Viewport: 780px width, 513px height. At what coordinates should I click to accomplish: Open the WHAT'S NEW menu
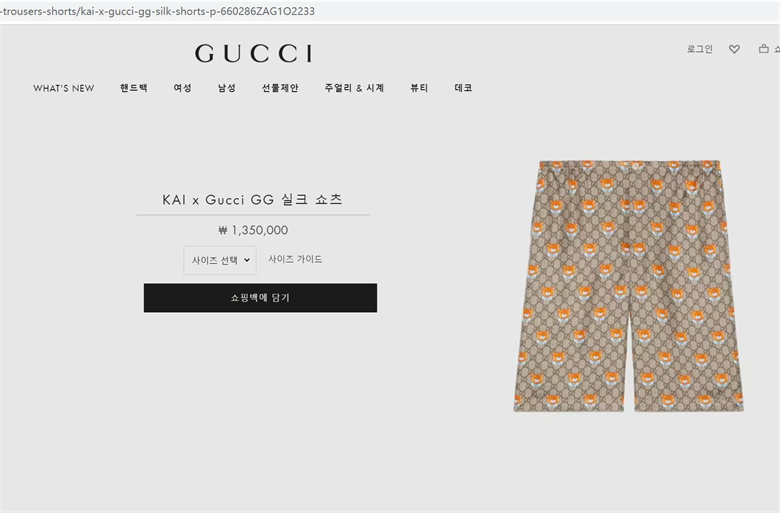64,88
